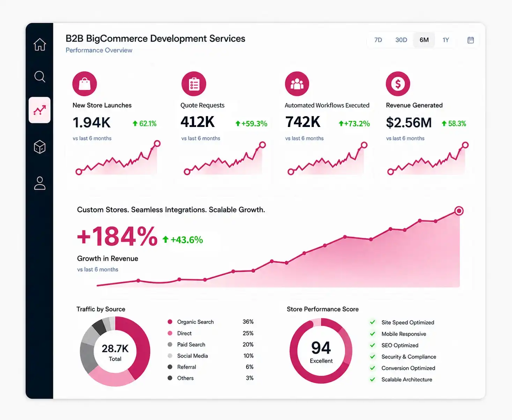
Task: Click the Social Media 10% value
Action: pyautogui.click(x=248, y=355)
